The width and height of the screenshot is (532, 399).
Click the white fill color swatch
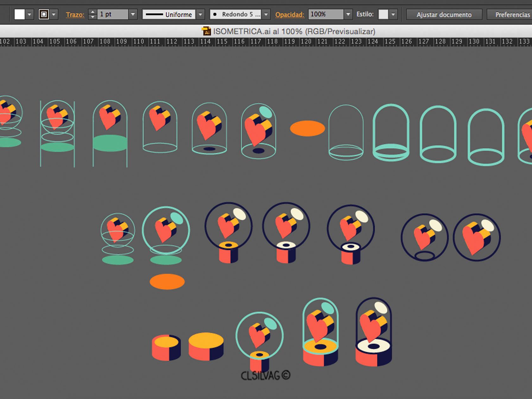19,14
